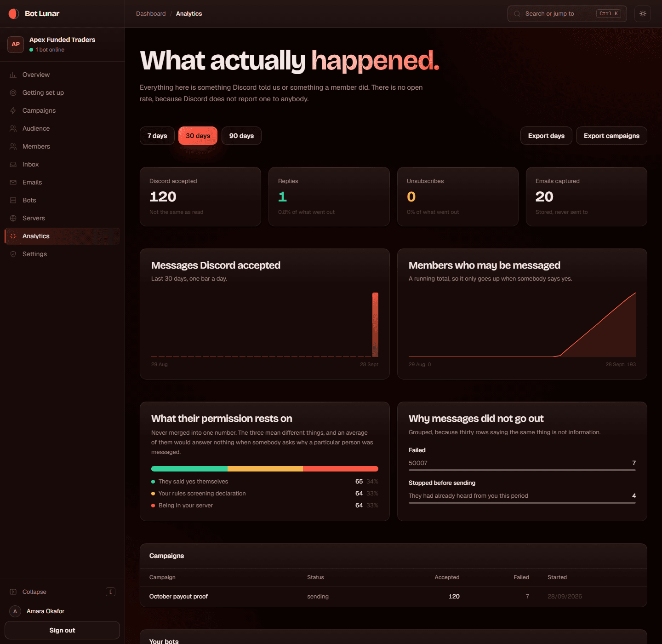Click the Campaigns lightning bolt icon
Screen dimensions: 662x644
coord(13,111)
